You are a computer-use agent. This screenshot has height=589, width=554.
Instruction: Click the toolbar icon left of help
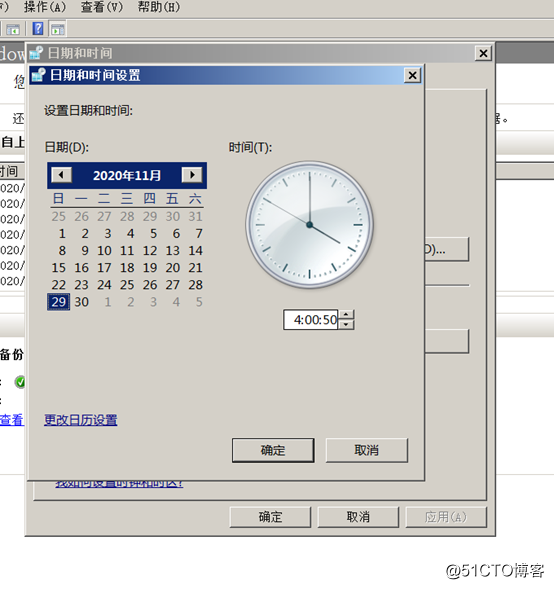pyautogui.click(x=13, y=29)
